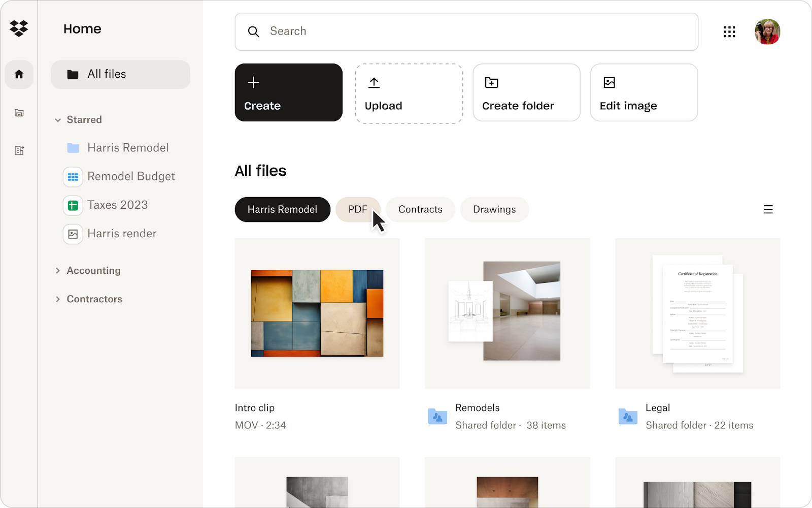
Task: Collapse the Starred section
Action: click(58, 119)
